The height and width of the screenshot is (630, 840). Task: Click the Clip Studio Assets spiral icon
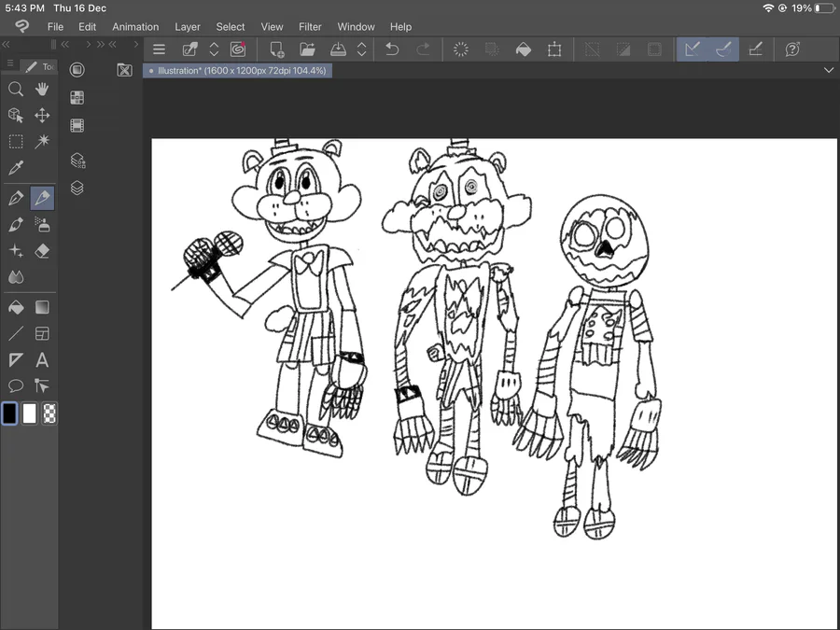tap(238, 49)
